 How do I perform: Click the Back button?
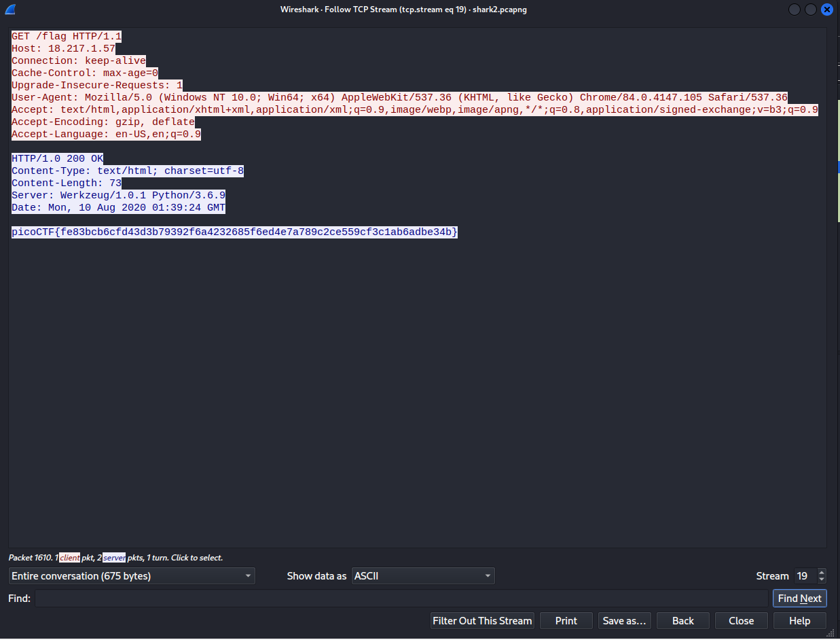click(x=683, y=621)
